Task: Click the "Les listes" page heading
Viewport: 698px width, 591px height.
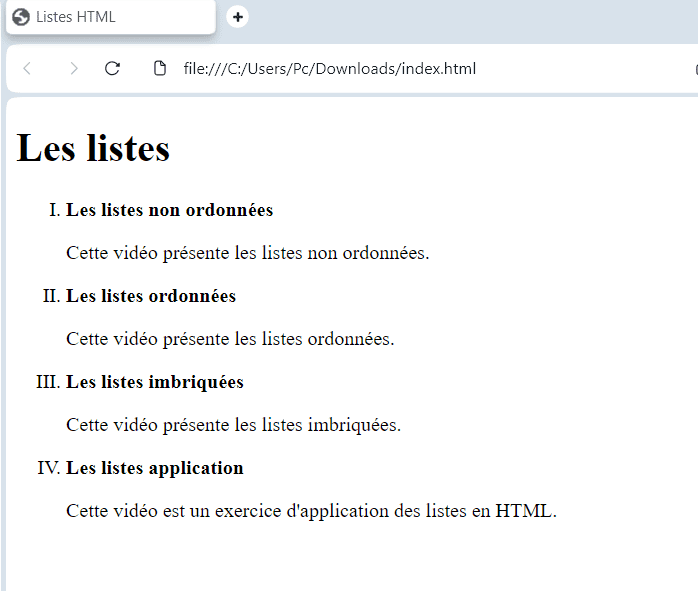Action: pyautogui.click(x=93, y=149)
